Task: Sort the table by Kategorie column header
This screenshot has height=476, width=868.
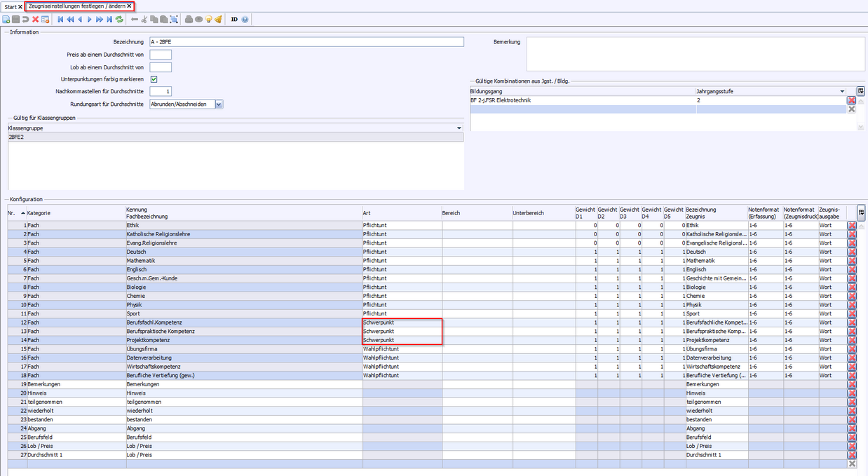Action: click(x=39, y=213)
